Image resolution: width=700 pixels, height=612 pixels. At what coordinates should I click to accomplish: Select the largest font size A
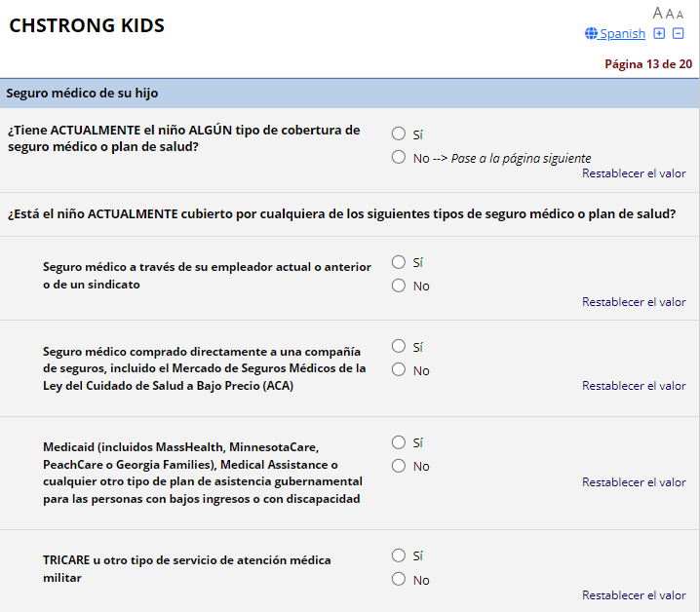click(657, 14)
